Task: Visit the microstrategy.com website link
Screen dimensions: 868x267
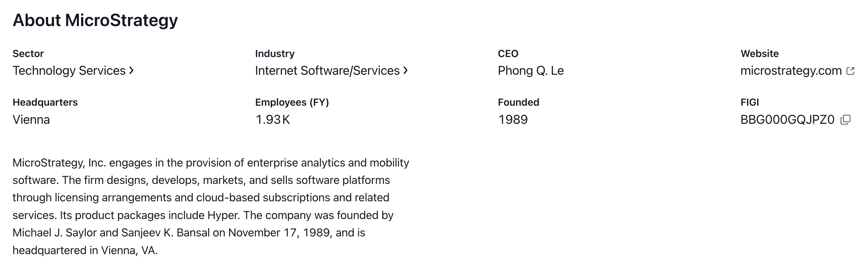Action: point(791,71)
